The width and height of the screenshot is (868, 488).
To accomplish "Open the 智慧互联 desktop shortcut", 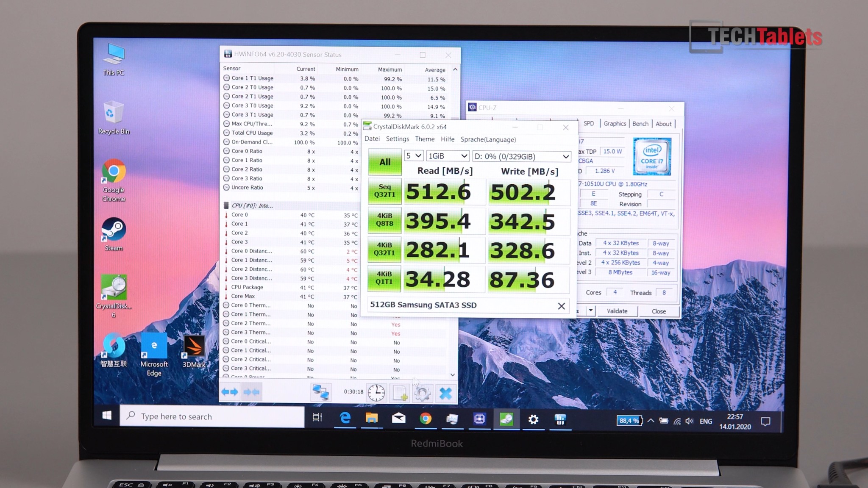I will (x=114, y=350).
